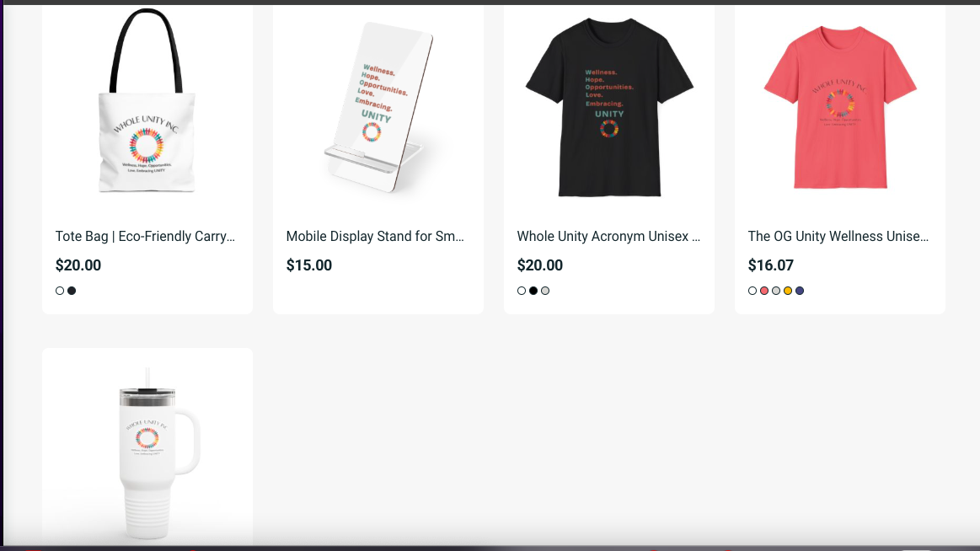Click the Mobile Display Stand title link

376,237
